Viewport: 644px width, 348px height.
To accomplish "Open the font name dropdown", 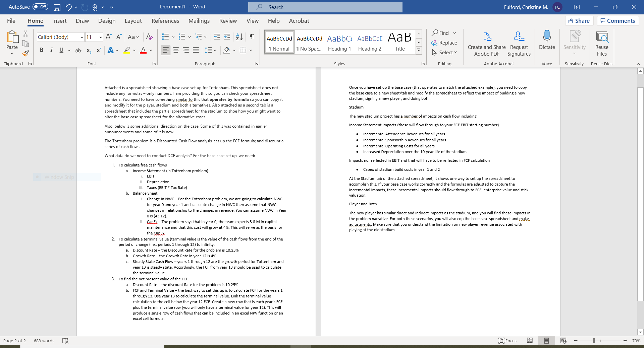I will click(x=82, y=37).
